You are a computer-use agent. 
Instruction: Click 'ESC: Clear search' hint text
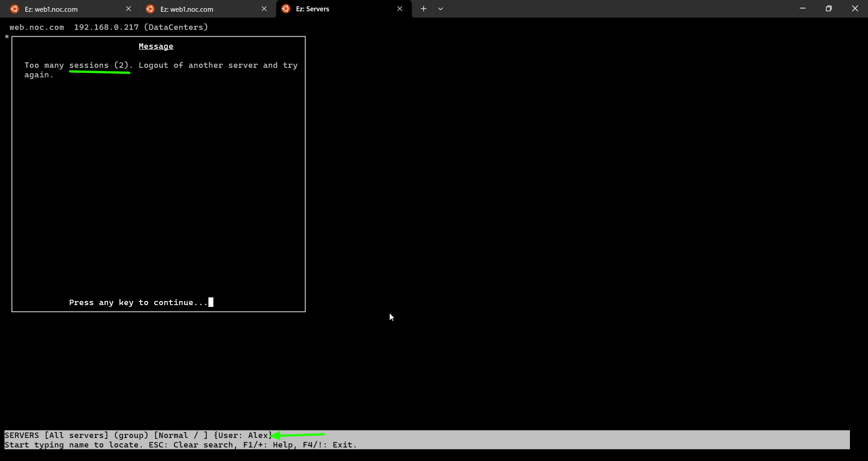(x=191, y=445)
